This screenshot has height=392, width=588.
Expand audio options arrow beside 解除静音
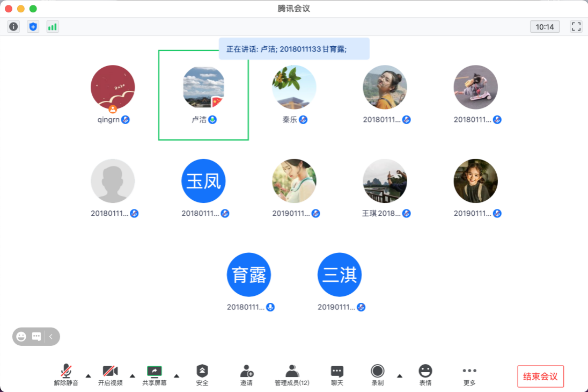click(x=89, y=375)
